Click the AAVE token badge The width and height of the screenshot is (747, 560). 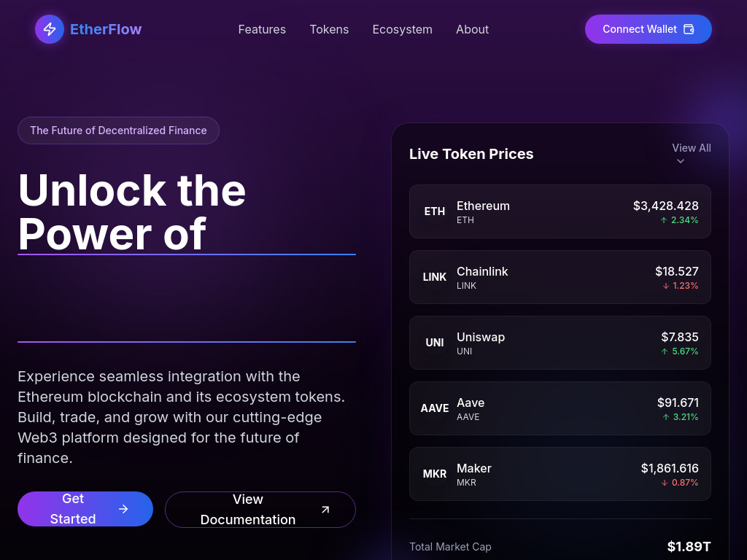(435, 408)
